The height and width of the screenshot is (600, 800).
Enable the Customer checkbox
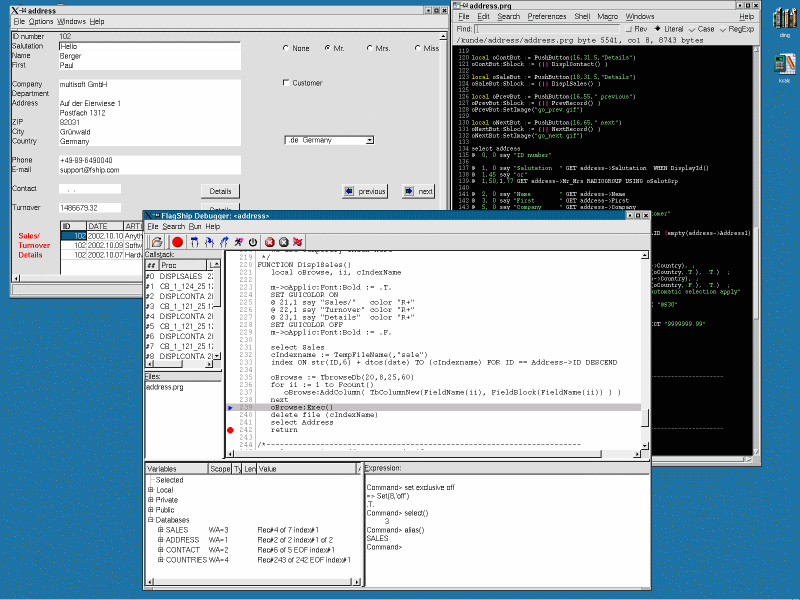[x=286, y=83]
